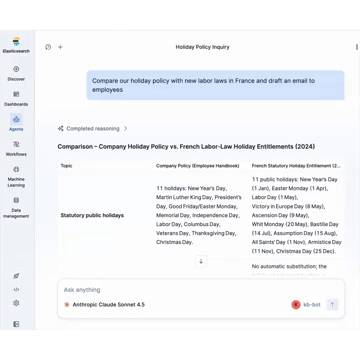Open the Machine Learning icon
Image resolution: width=360 pixels, height=360 pixels.
coord(16,169)
